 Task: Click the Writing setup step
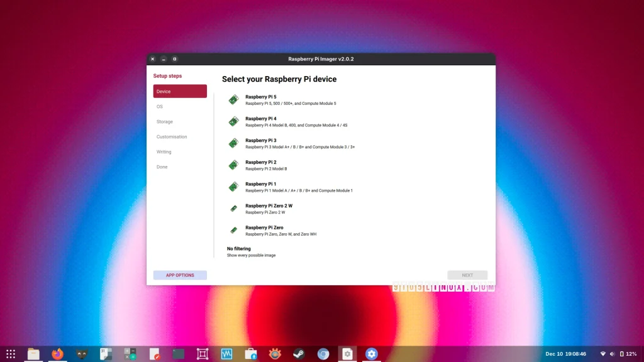(164, 151)
